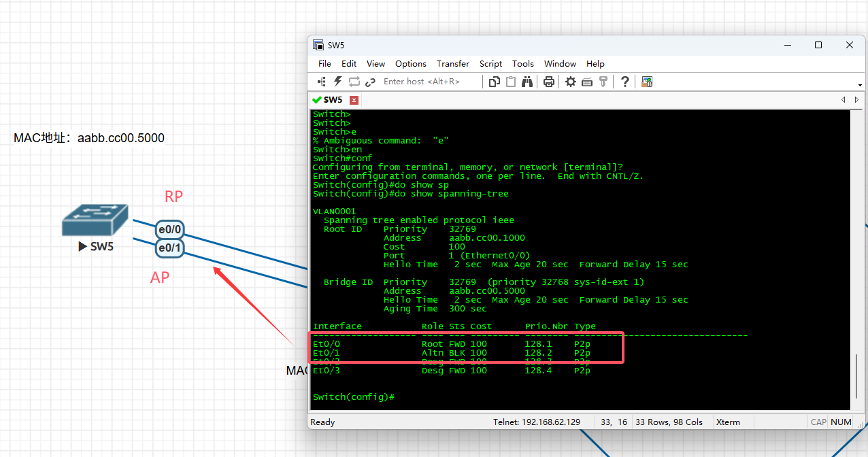
Task: Open the Script menu
Action: point(490,63)
